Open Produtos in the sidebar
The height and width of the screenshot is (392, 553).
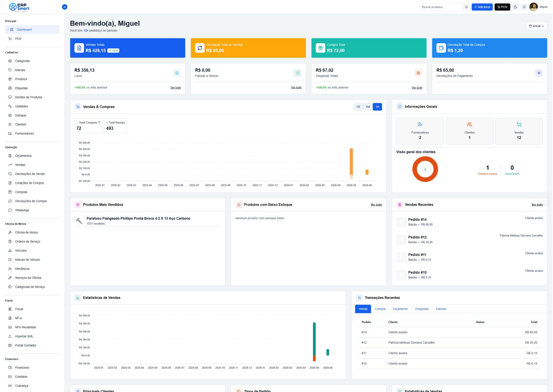(32, 79)
